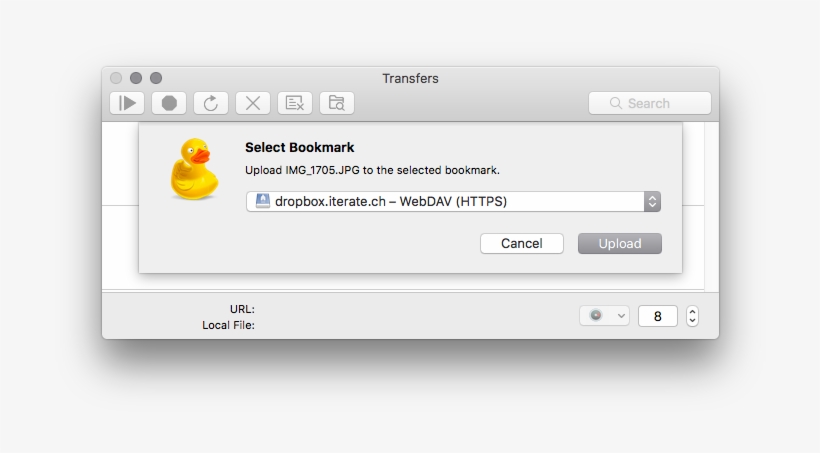Click the Cyberduck yellow duck icon
The width and height of the screenshot is (820, 453).
(x=192, y=168)
